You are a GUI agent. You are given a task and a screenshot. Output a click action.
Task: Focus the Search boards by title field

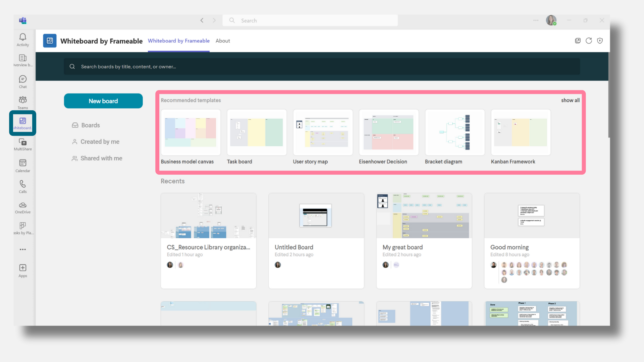pos(322,66)
